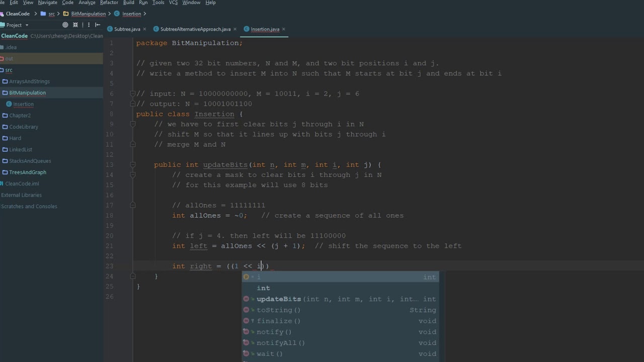Choose 'int' keyword completion suggestion
Viewport: 644px width, 362px height.
(340, 288)
